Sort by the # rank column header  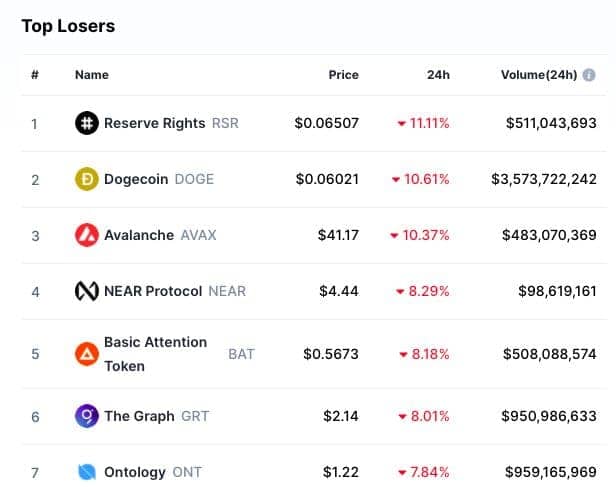35,75
